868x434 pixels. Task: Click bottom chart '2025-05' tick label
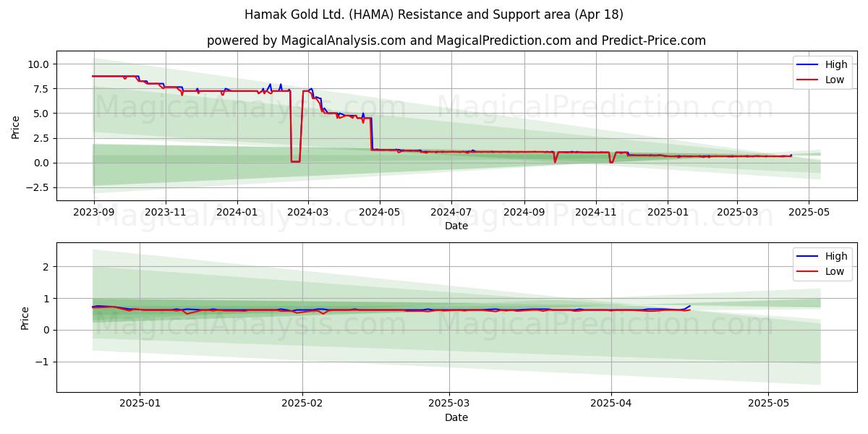tap(768, 403)
